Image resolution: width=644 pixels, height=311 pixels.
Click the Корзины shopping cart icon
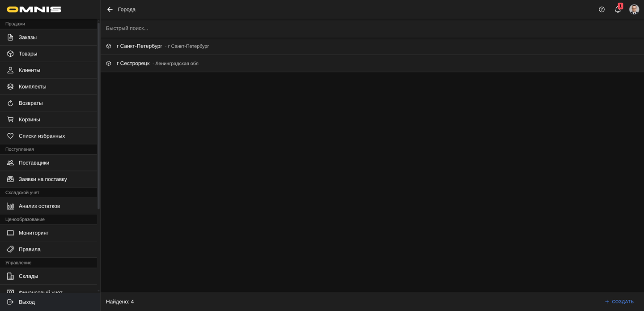10,119
